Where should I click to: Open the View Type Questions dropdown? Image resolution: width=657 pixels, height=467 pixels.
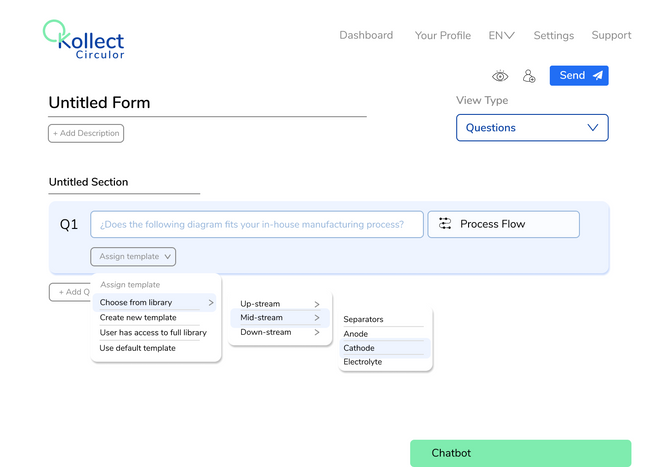[x=532, y=128]
